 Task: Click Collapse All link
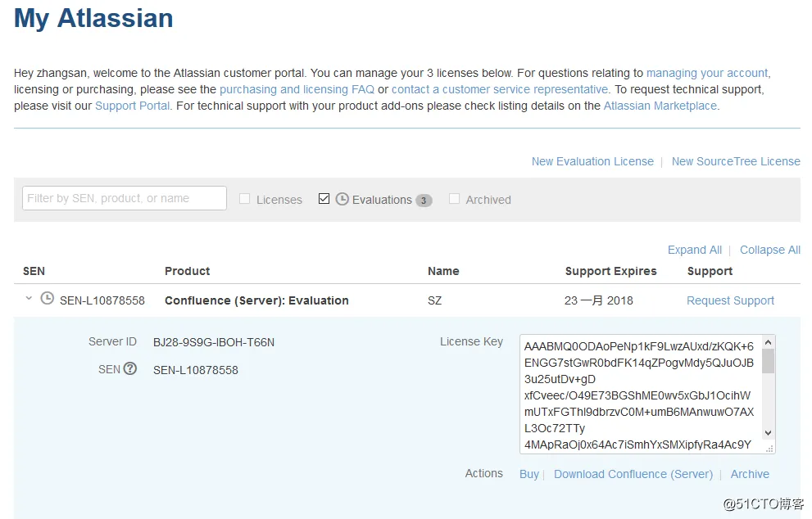(x=770, y=250)
